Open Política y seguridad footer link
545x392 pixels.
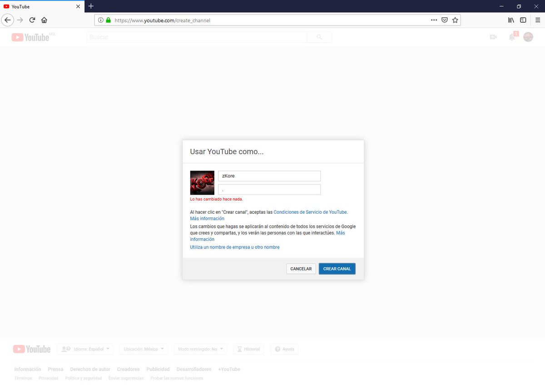[x=83, y=378]
